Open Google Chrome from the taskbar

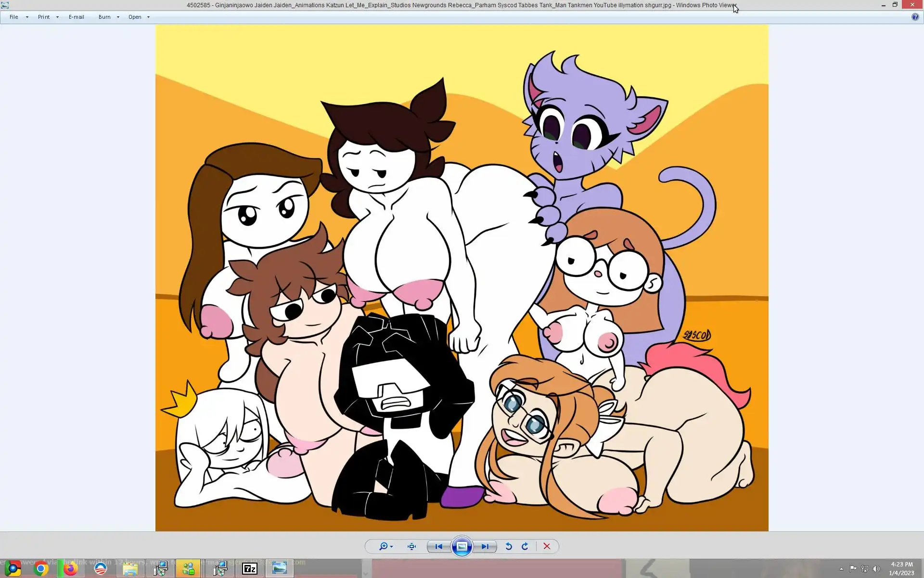point(41,569)
